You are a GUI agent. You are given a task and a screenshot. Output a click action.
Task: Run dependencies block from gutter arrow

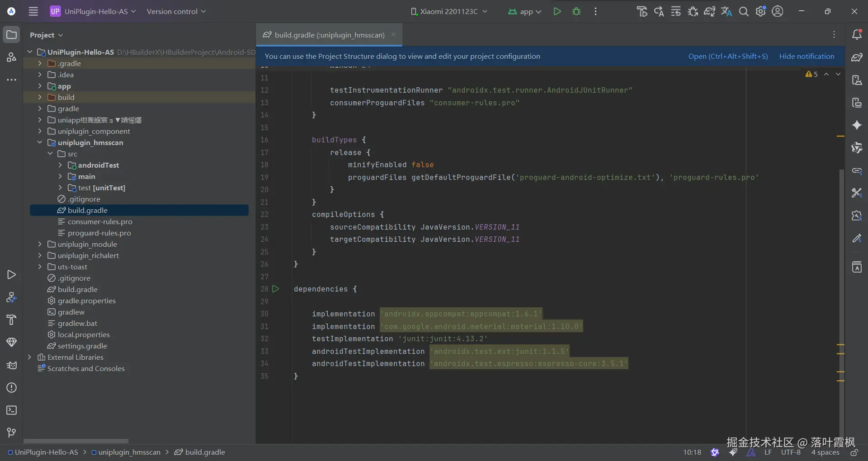[x=276, y=289]
